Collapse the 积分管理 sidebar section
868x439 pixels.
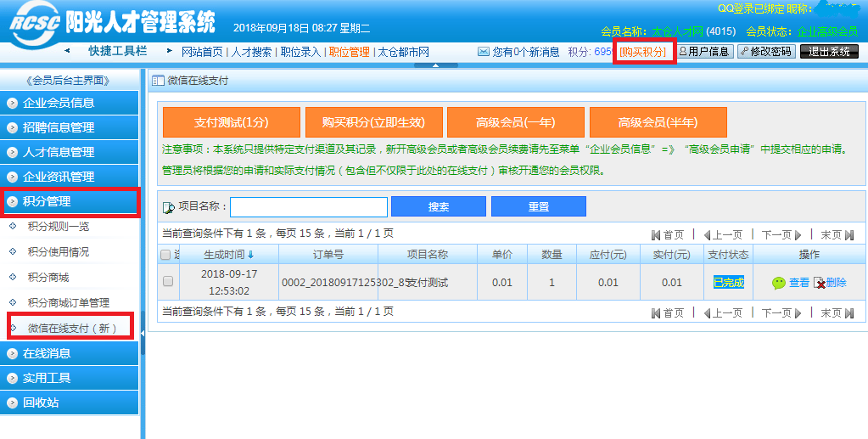coord(70,202)
